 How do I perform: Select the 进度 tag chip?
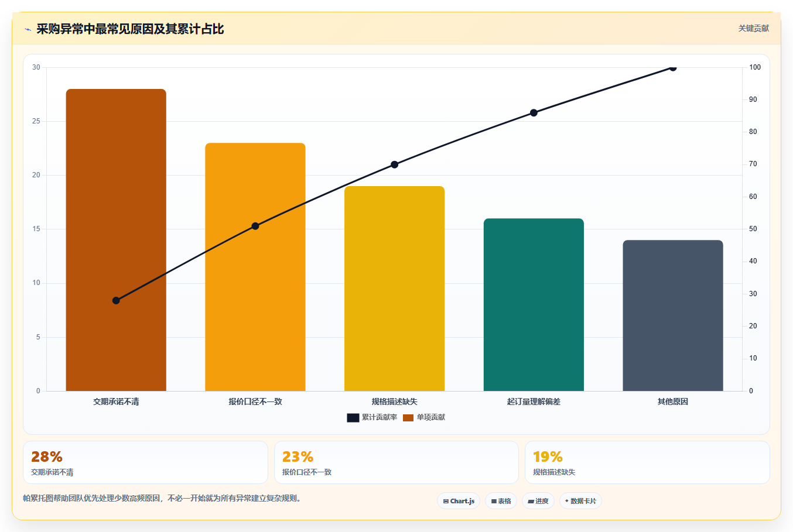click(x=538, y=501)
